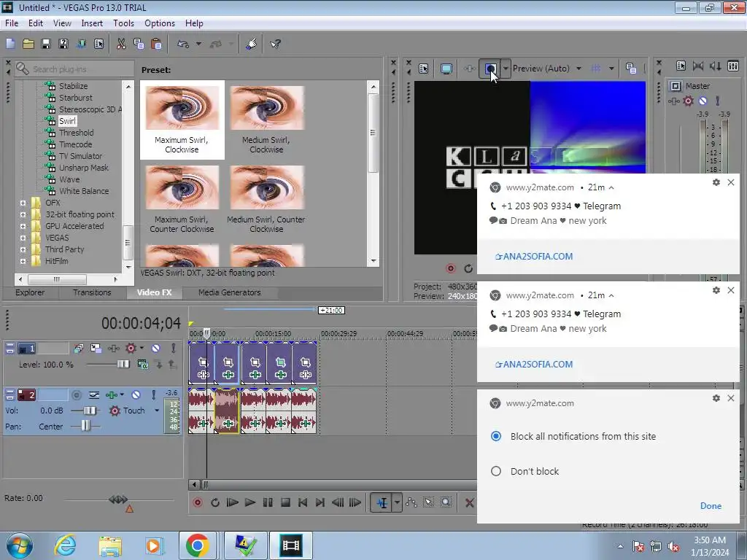Open the Tools menu
This screenshot has width=747, height=560.
(123, 23)
